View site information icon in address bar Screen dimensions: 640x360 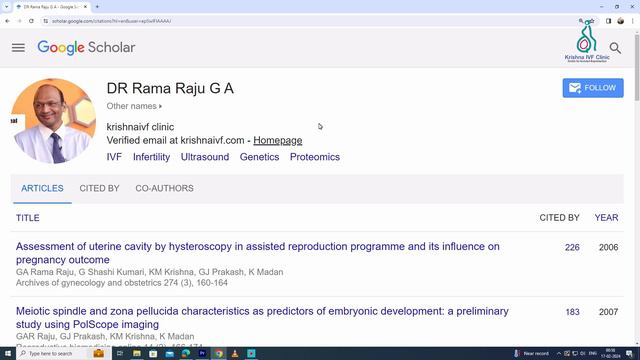click(45, 21)
